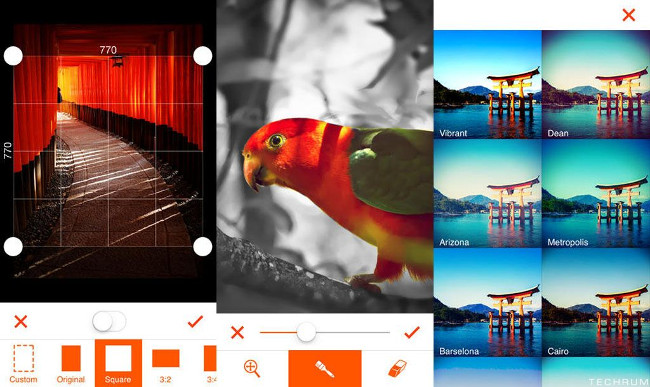Screen dimensions: 650x387
Task: Apply the color splash edit checkmark
Action: click(x=412, y=332)
